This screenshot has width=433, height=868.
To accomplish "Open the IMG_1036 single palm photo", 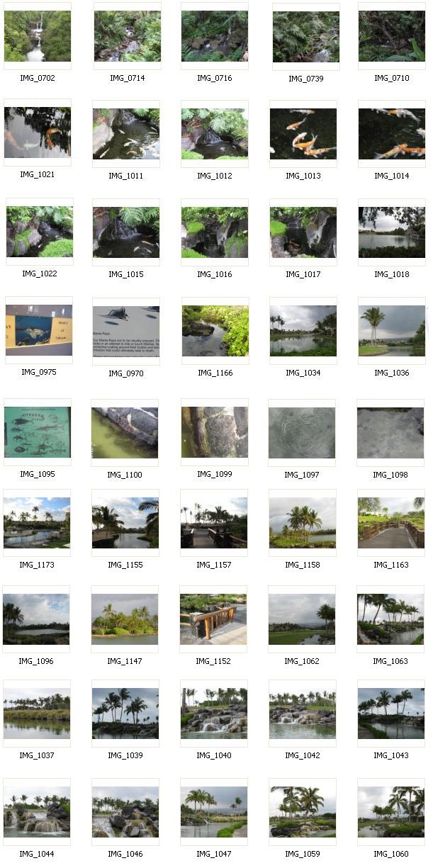I will click(392, 331).
